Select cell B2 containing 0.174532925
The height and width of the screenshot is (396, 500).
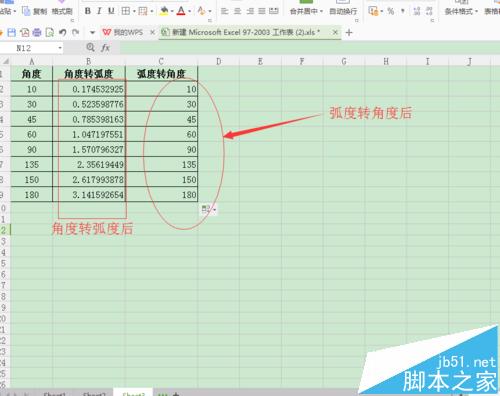[89, 89]
